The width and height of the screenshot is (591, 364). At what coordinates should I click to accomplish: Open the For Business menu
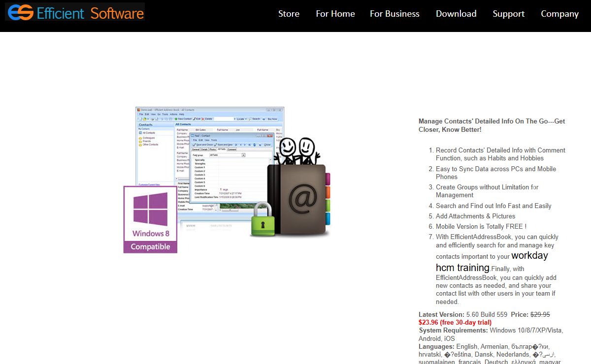(x=394, y=14)
